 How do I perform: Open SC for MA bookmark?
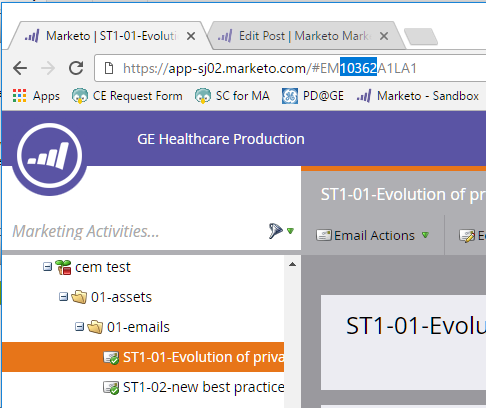[232, 96]
